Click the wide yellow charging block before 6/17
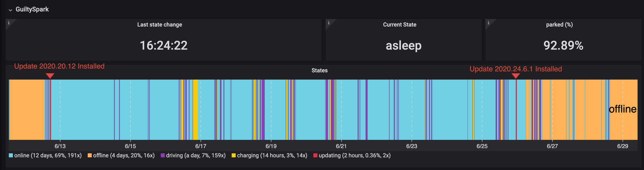644x170 pixels. [195, 110]
